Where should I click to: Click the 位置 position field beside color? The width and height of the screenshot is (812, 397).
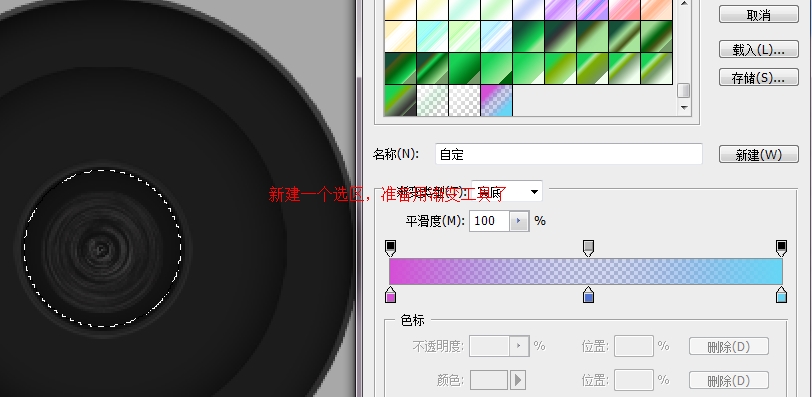click(x=633, y=380)
